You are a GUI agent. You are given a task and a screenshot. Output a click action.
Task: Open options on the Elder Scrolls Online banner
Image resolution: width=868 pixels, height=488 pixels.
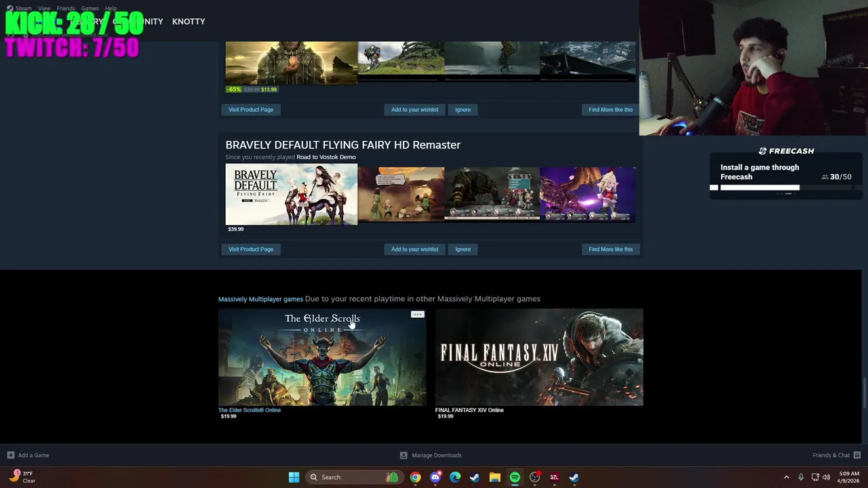pos(417,314)
